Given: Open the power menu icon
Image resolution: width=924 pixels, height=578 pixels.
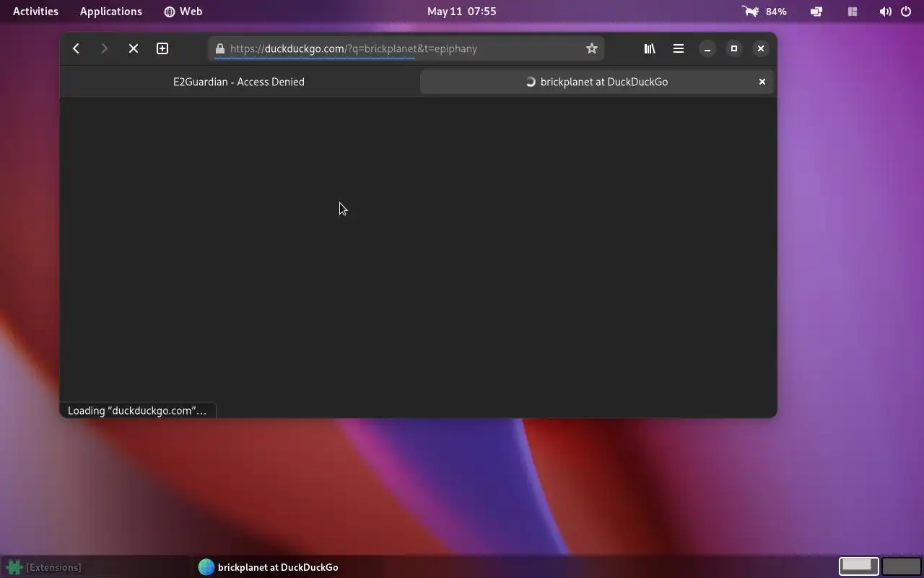Looking at the screenshot, I should 906,12.
